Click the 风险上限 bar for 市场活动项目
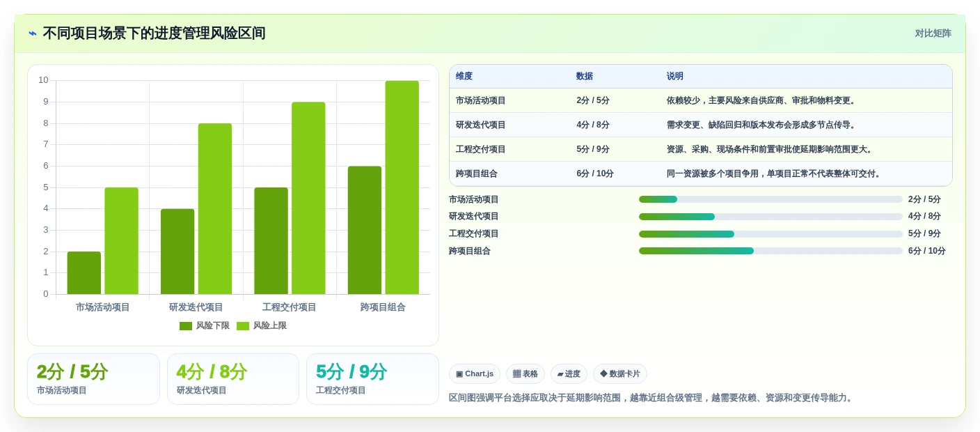980x432 pixels. point(121,240)
